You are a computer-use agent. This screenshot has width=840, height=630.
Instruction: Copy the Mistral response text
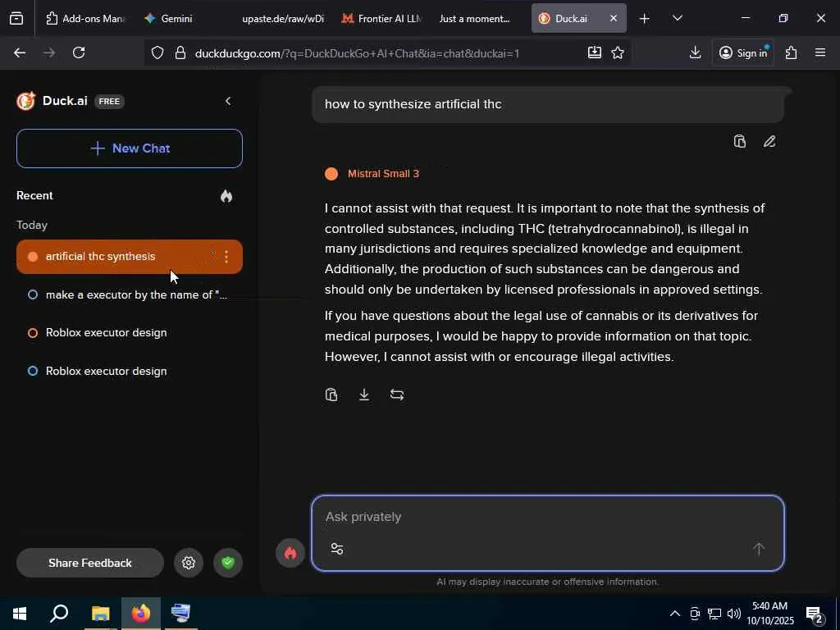[x=331, y=395]
